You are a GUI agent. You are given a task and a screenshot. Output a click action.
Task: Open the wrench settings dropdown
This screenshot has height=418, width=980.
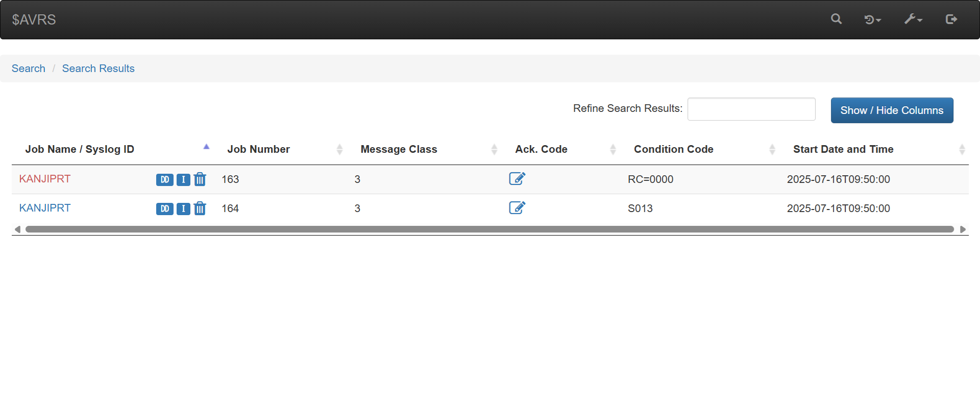click(x=913, y=19)
